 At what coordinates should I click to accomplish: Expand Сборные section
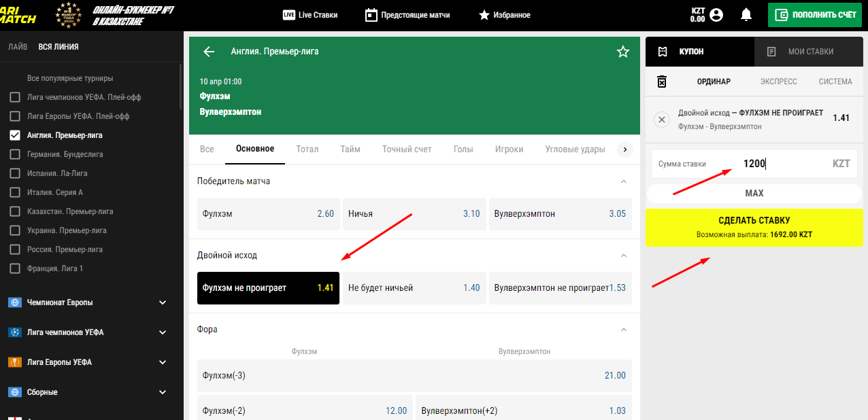(x=162, y=392)
